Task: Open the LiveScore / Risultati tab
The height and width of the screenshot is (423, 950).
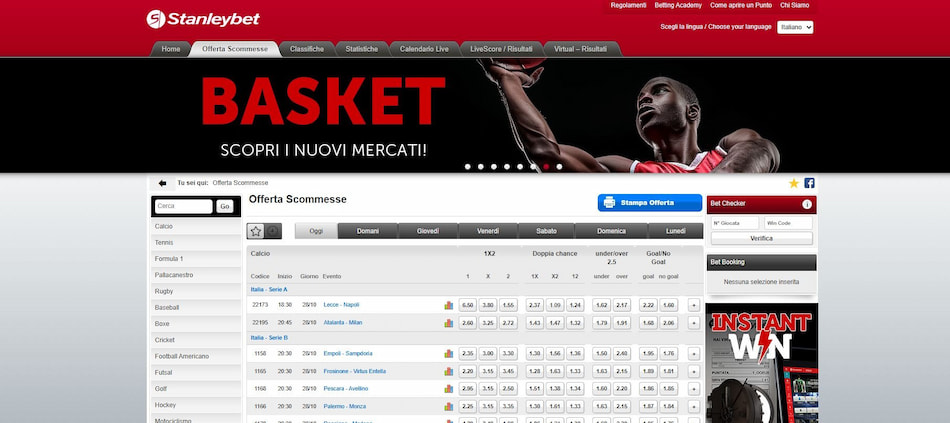Action: [x=501, y=49]
